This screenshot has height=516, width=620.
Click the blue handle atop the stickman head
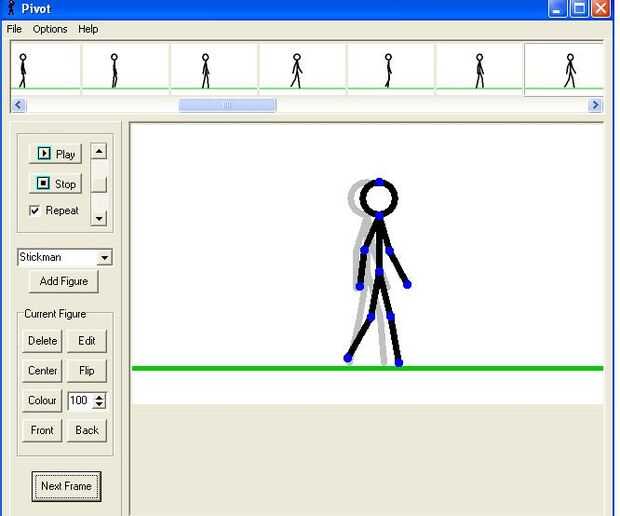380,182
